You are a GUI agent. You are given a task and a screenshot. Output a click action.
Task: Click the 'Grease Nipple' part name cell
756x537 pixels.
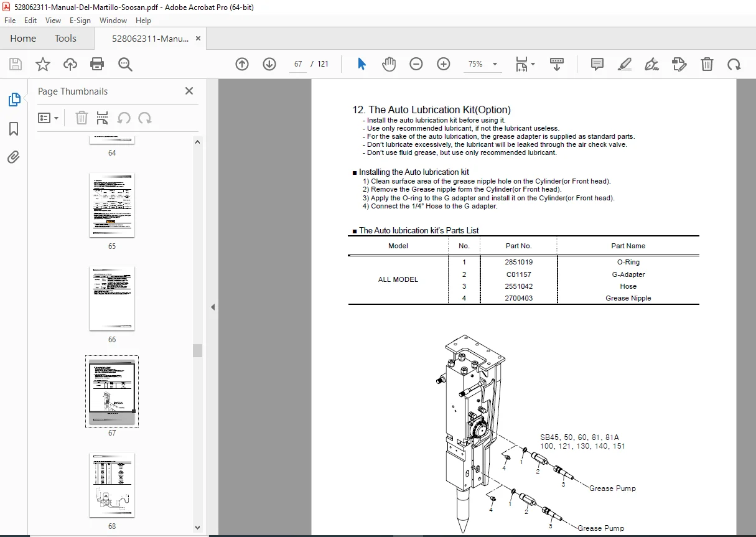pyautogui.click(x=628, y=298)
